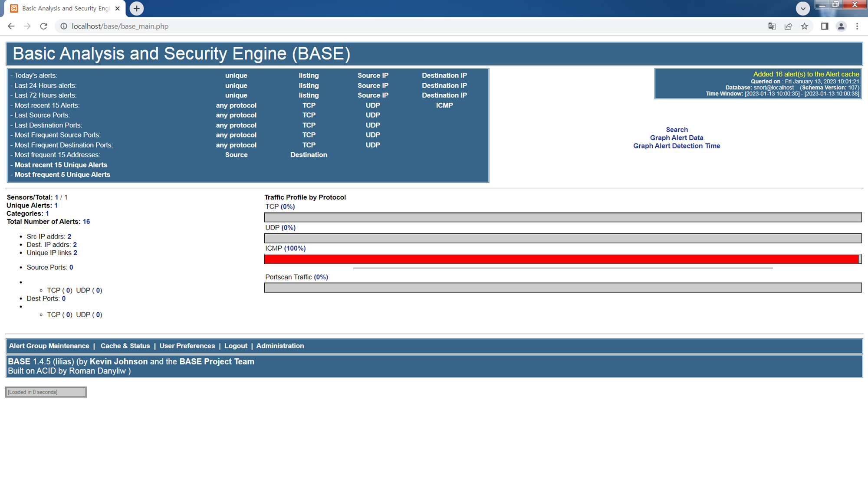Click the share page icon

coord(788,26)
